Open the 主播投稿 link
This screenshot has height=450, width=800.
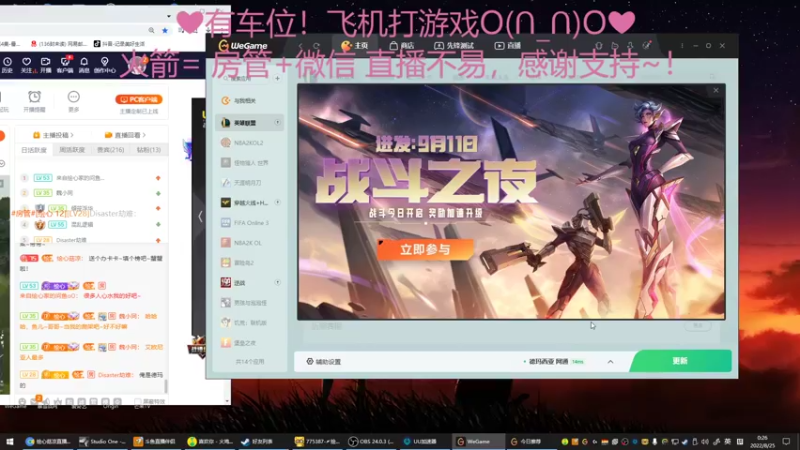54,135
